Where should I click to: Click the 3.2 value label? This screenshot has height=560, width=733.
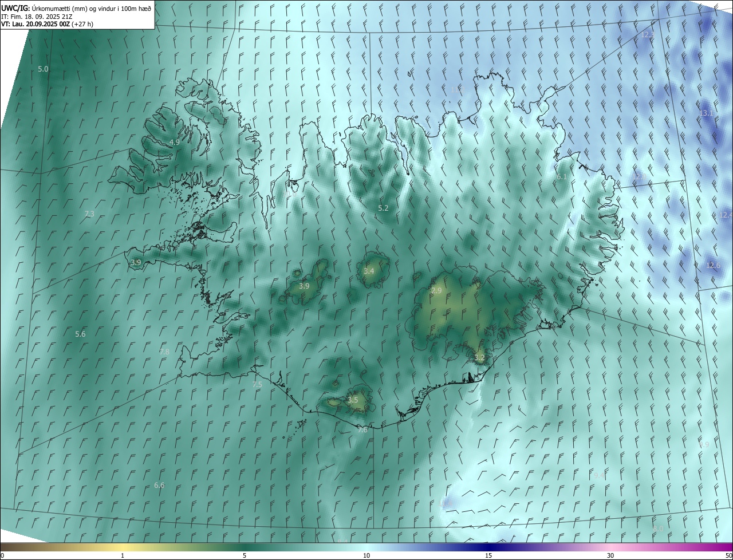point(479,358)
